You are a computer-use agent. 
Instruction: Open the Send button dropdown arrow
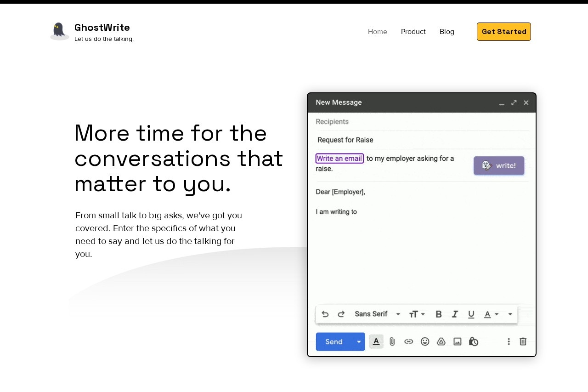pos(359,341)
